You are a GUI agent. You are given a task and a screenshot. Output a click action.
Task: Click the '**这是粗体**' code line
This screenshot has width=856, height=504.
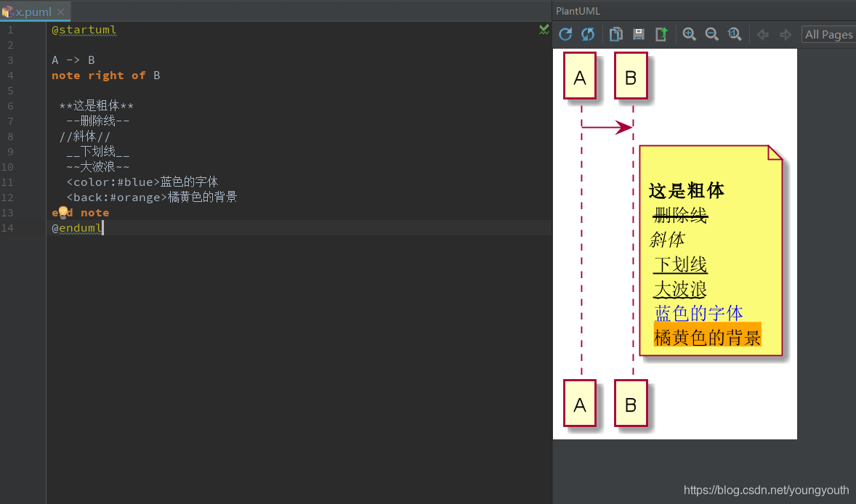pos(96,106)
